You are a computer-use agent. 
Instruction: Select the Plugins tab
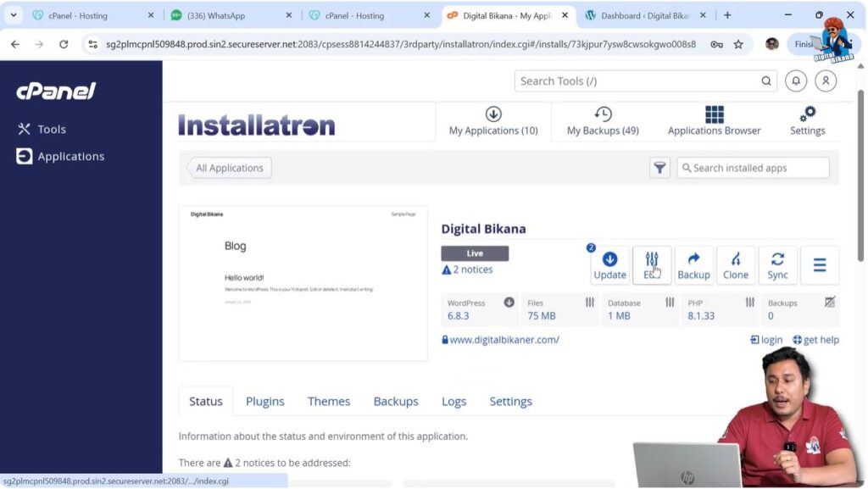pyautogui.click(x=265, y=401)
